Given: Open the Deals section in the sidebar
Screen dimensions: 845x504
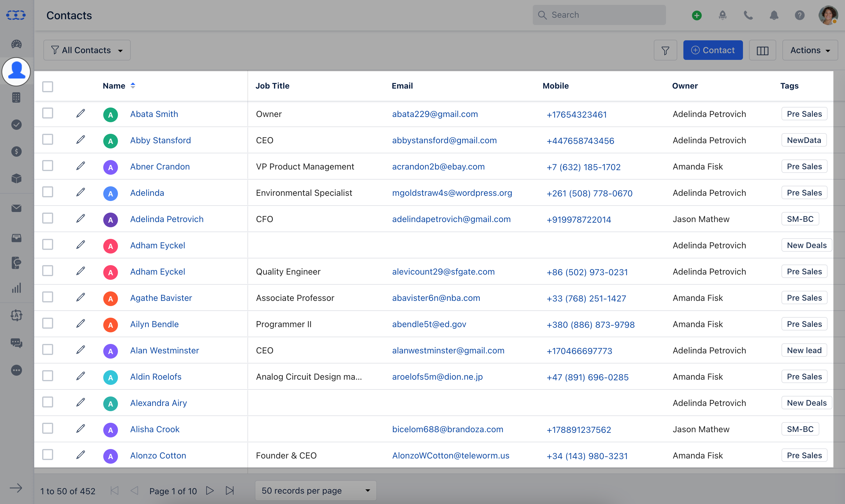Looking at the screenshot, I should 16,152.
